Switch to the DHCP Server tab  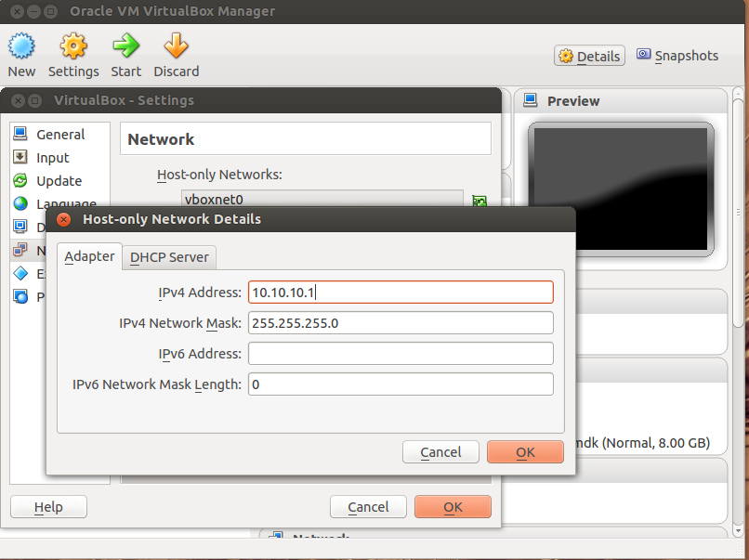169,257
